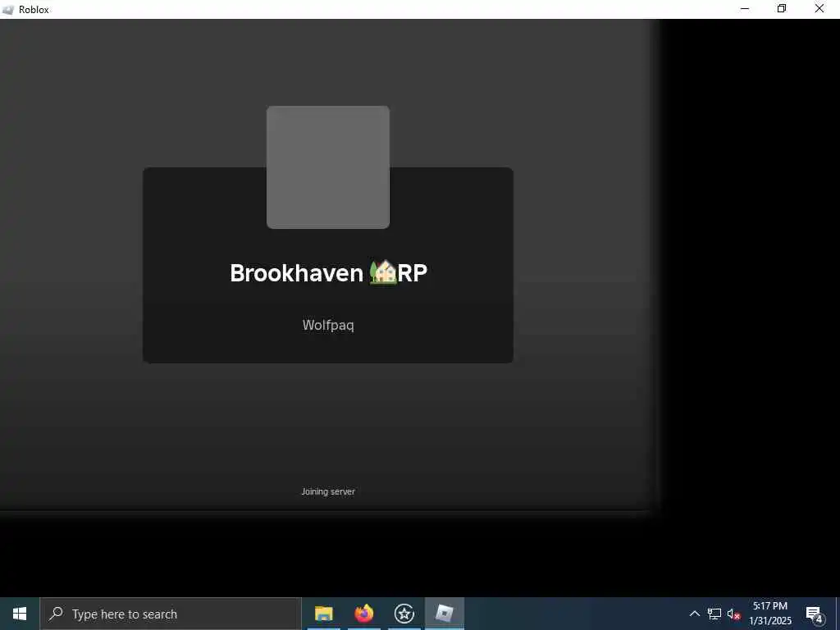Click the search magnifier icon in the taskbar
The width and height of the screenshot is (840, 630).
(56, 614)
